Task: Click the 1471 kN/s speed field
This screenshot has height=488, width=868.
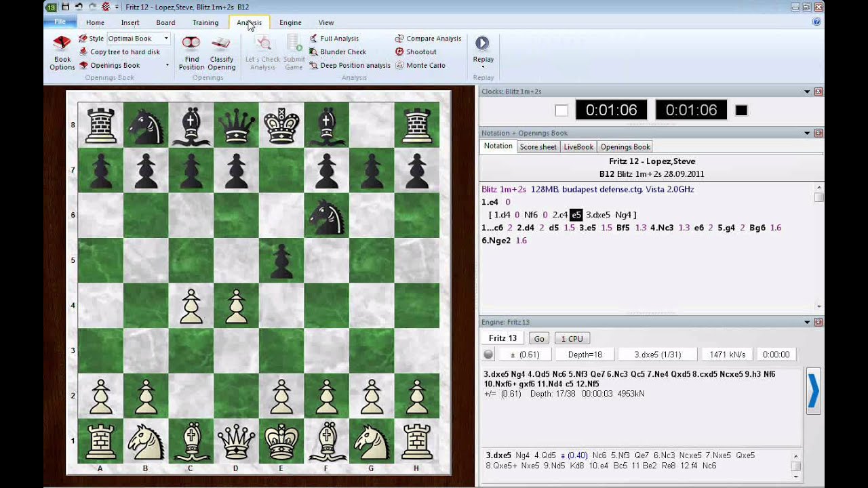Action: point(727,354)
